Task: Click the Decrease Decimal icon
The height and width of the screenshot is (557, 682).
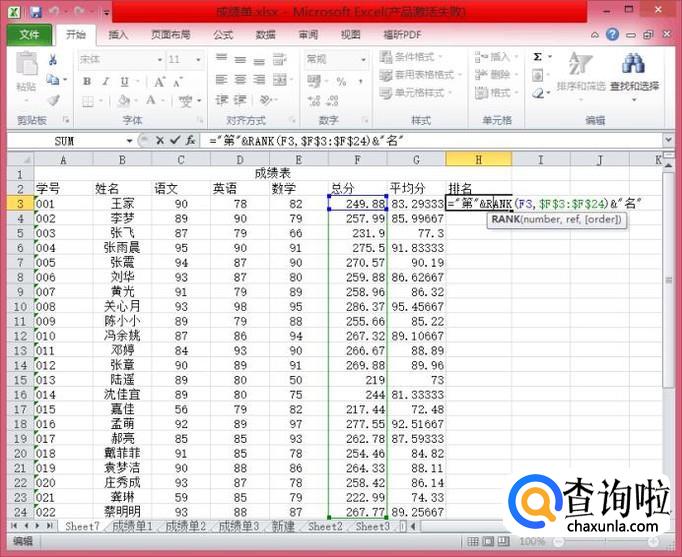Action: point(333,101)
